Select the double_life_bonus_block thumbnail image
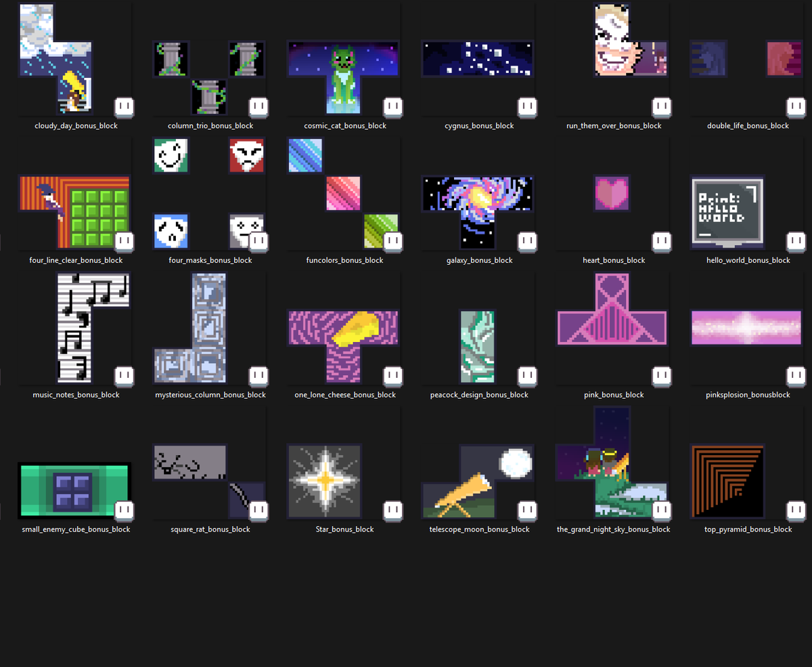 (x=746, y=59)
